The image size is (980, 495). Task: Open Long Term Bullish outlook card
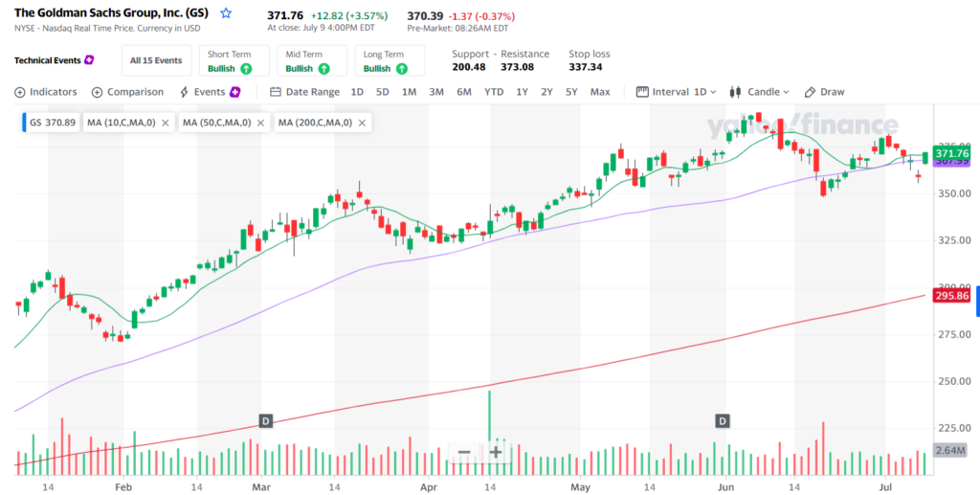click(390, 60)
